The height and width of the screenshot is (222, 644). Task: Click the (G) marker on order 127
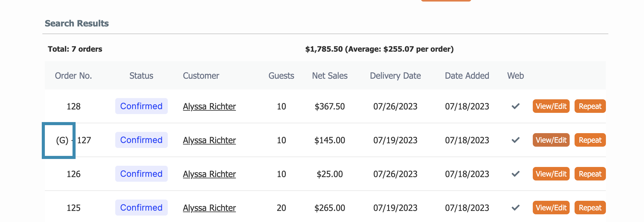(x=62, y=140)
